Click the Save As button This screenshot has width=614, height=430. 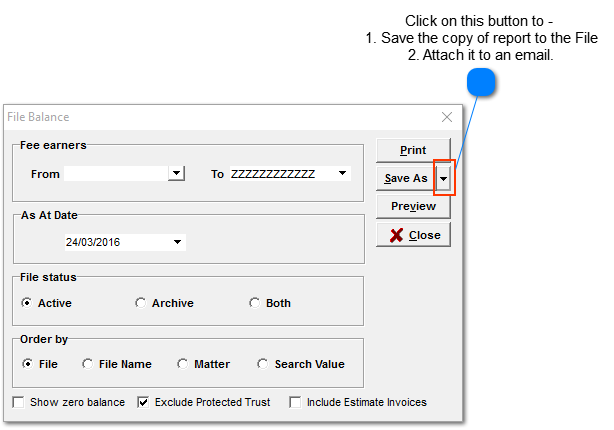click(x=406, y=178)
